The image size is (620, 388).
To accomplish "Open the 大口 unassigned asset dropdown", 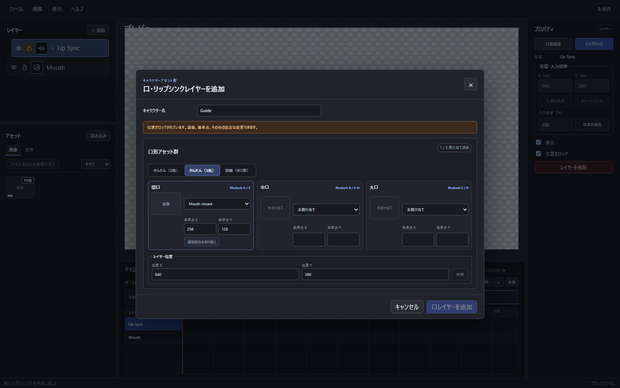I will [435, 209].
